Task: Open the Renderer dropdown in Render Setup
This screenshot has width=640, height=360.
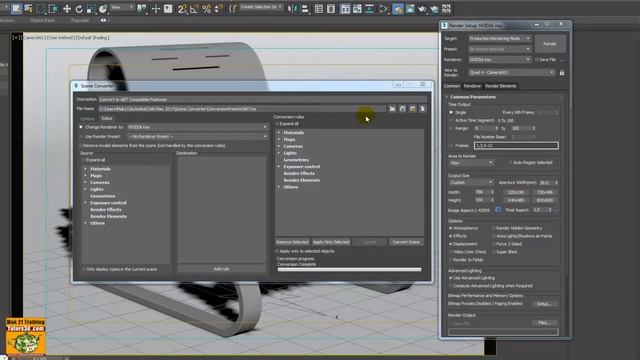Action: point(500,60)
